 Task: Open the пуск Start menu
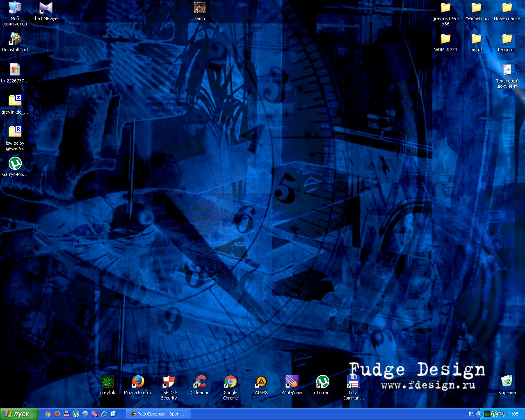(x=19, y=414)
